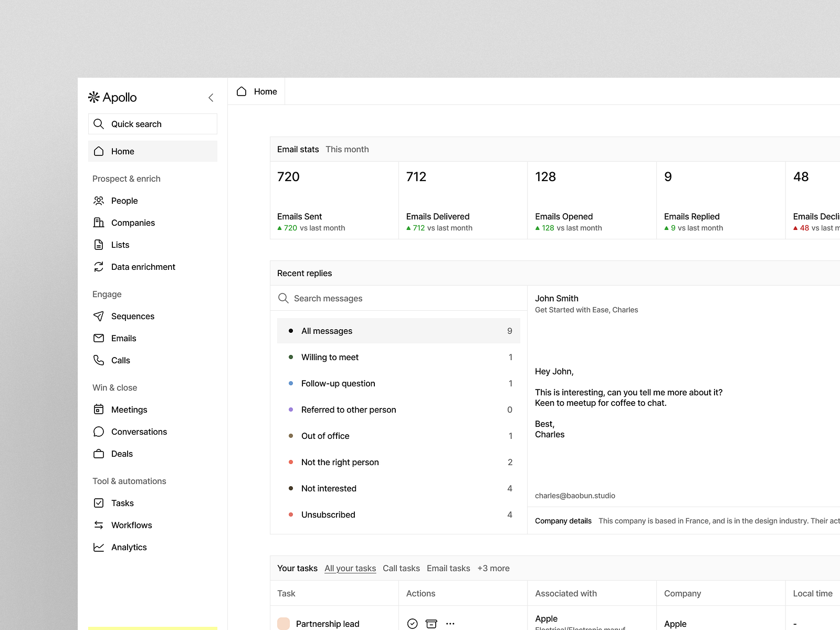The image size is (840, 630).
Task: Open the People prospecting icon
Action: pos(99,201)
